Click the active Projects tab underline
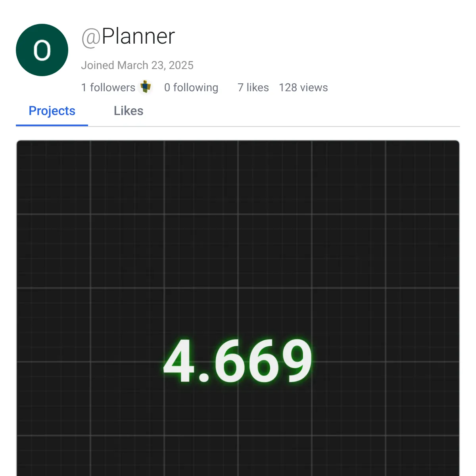Image resolution: width=476 pixels, height=476 pixels. coord(52,125)
